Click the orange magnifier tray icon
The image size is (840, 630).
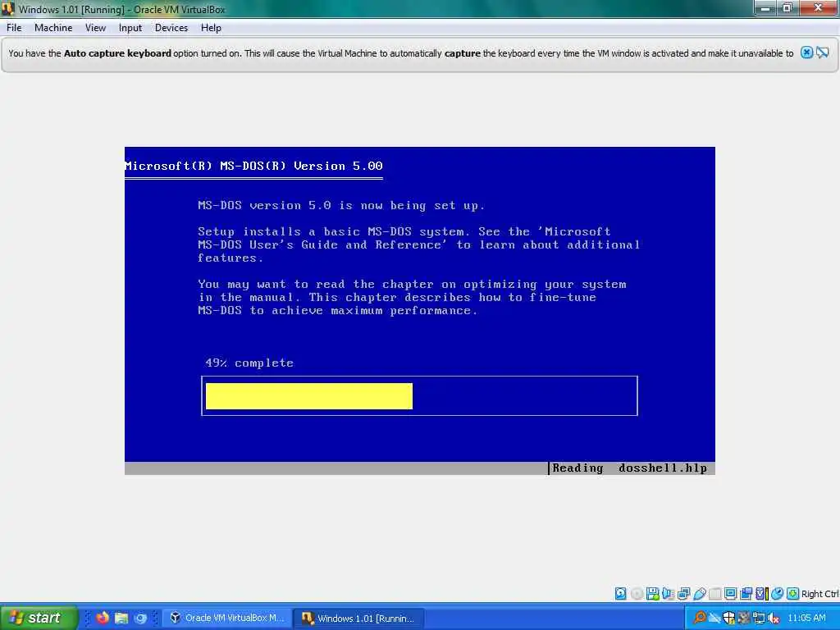699,618
